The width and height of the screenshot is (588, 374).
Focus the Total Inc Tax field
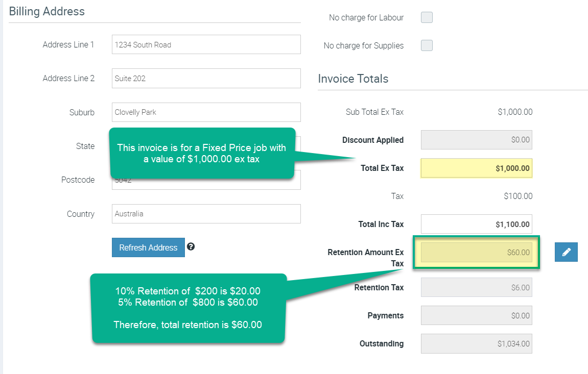[x=476, y=224]
